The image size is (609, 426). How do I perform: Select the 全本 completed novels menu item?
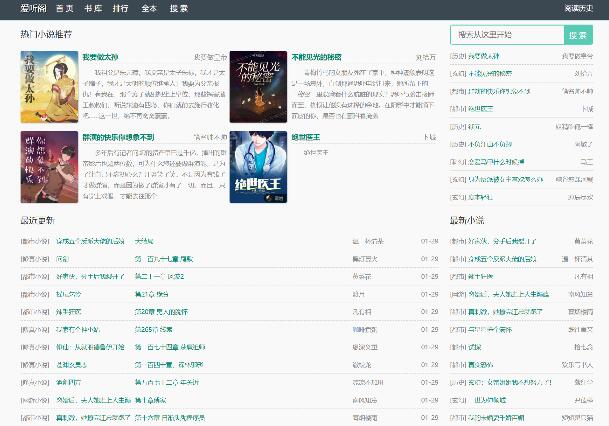pos(149,8)
